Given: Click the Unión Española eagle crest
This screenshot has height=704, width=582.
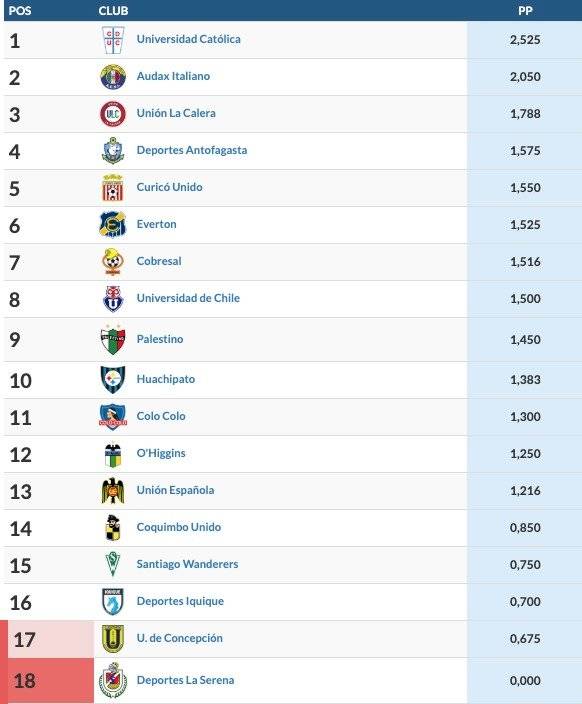Looking at the screenshot, I should click(113, 491).
